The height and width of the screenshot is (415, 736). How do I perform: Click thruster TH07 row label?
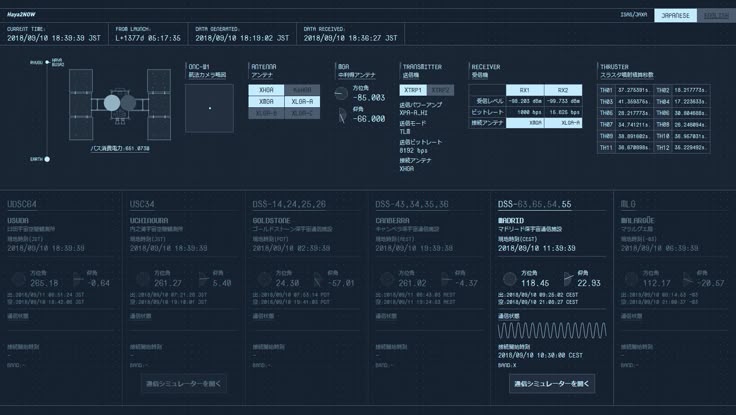coord(606,124)
